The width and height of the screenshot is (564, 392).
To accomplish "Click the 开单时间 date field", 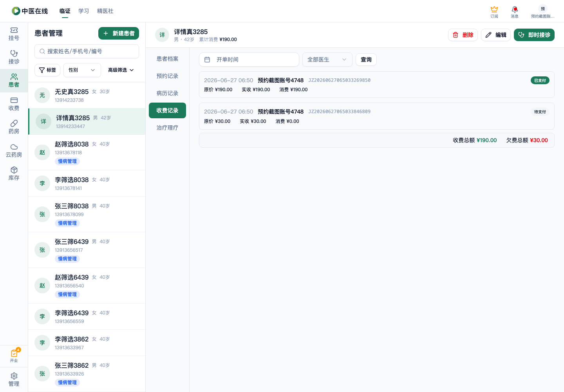I will pos(249,60).
